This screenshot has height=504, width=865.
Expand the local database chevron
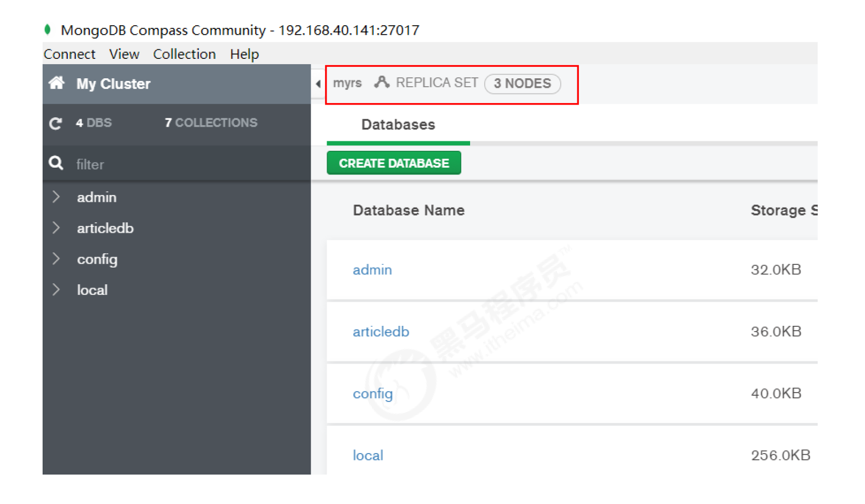tap(56, 290)
